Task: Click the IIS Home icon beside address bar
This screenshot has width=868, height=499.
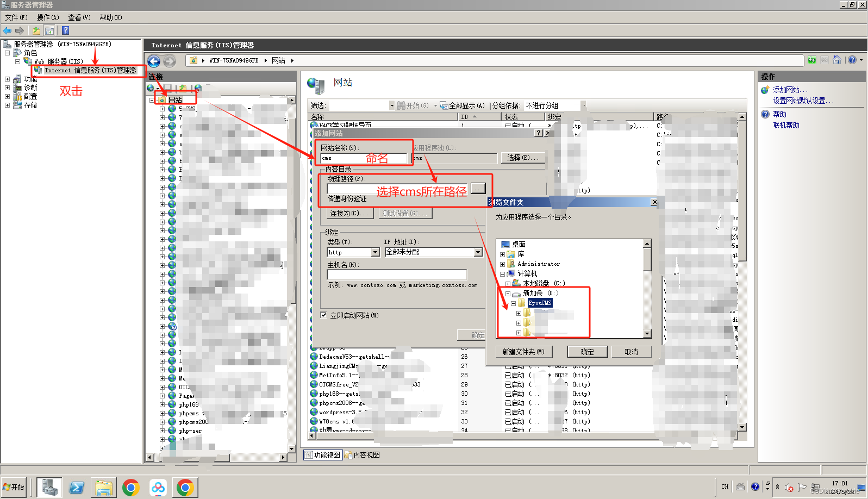Action: (x=837, y=60)
